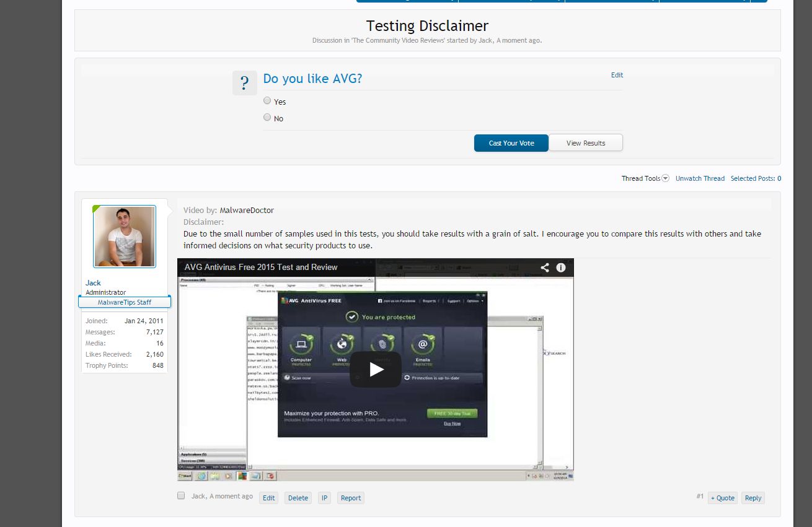The width and height of the screenshot is (812, 527).
Task: Open the #1 post permalink
Action: (x=700, y=497)
